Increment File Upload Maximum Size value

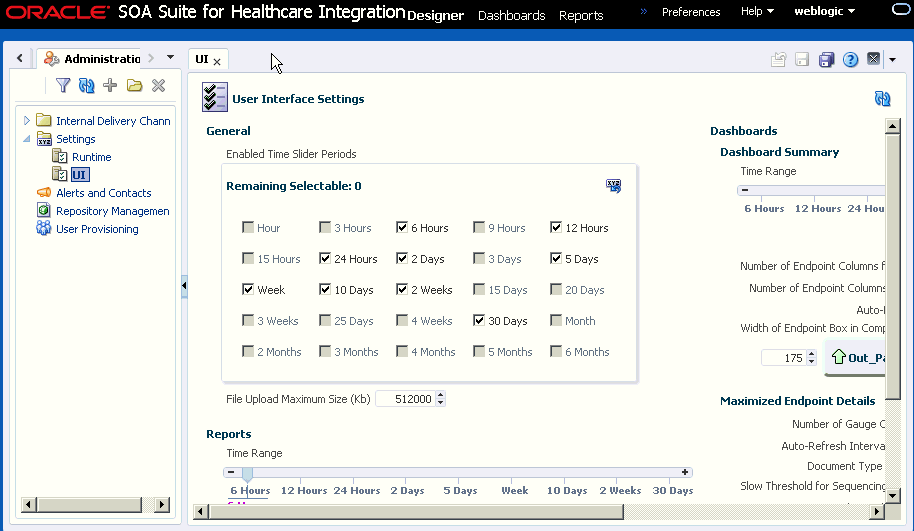pyautogui.click(x=441, y=395)
